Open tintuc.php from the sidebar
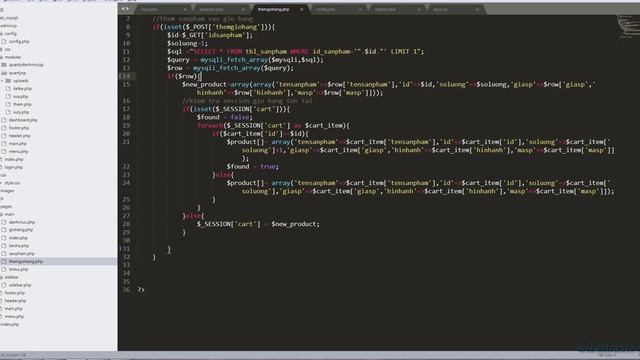 [18, 269]
